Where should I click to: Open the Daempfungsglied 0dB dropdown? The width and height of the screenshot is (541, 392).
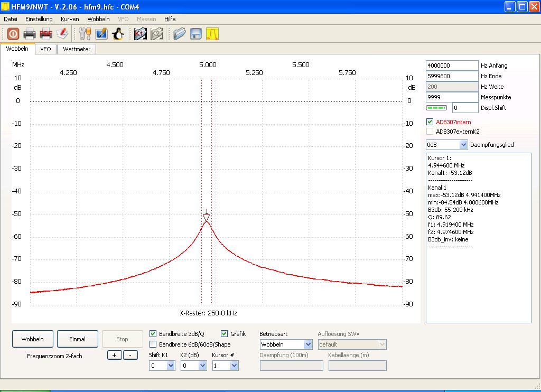coord(463,145)
